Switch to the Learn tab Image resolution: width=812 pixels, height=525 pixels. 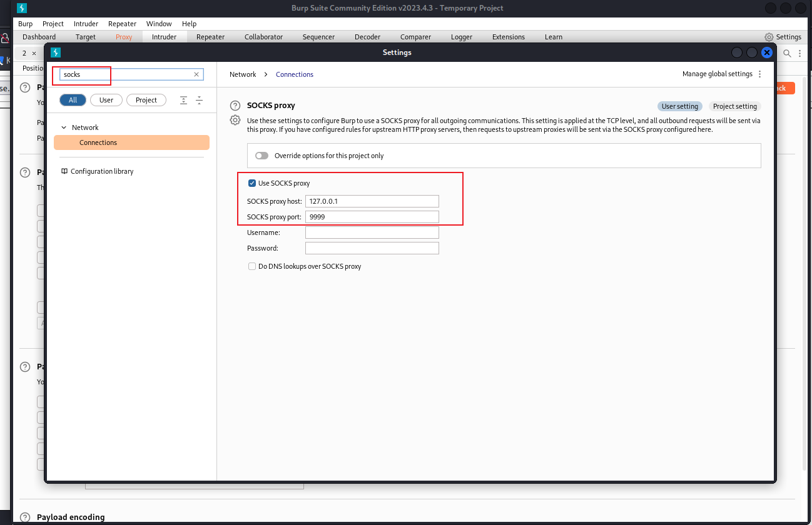pyautogui.click(x=554, y=37)
